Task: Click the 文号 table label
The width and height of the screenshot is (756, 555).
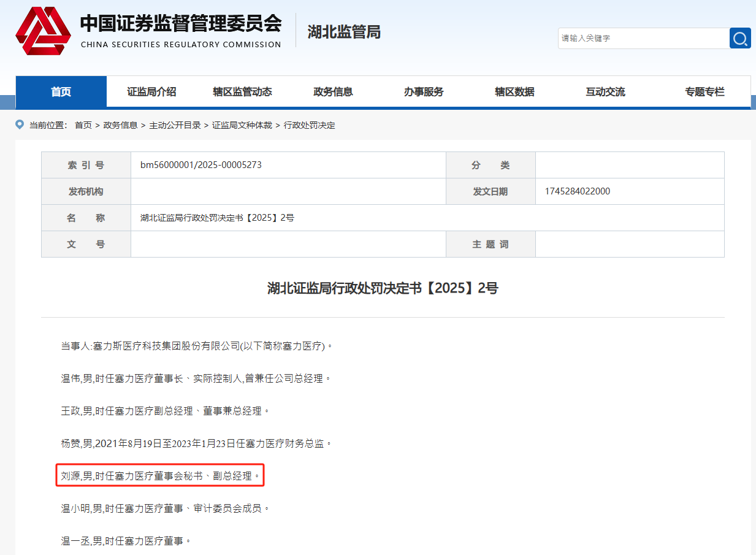Action: pos(86,244)
